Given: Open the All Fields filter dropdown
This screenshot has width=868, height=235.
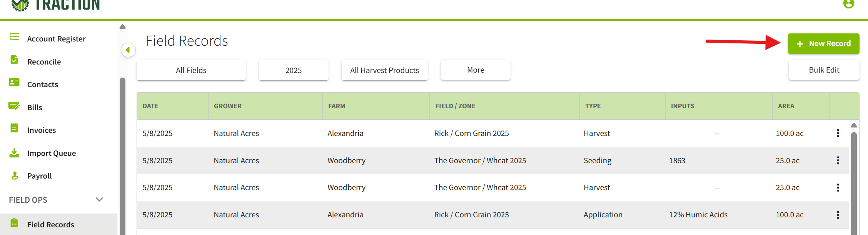Looking at the screenshot, I should click(191, 70).
